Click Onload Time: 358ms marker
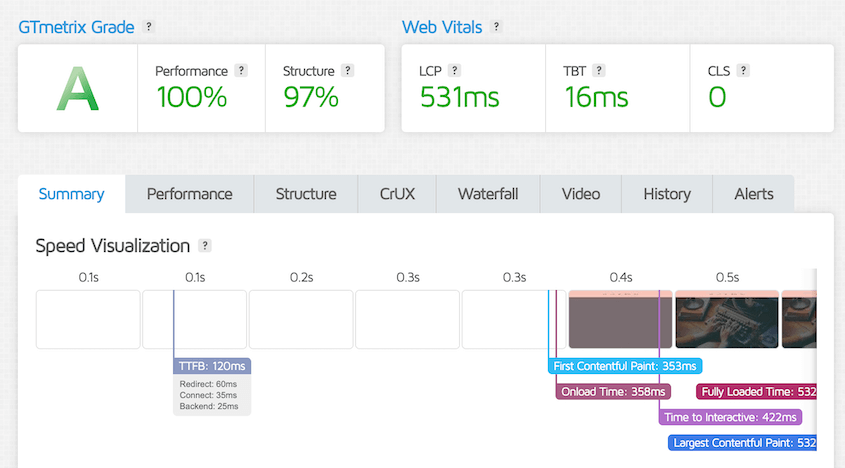Image resolution: width=845 pixels, height=468 pixels. (x=613, y=392)
